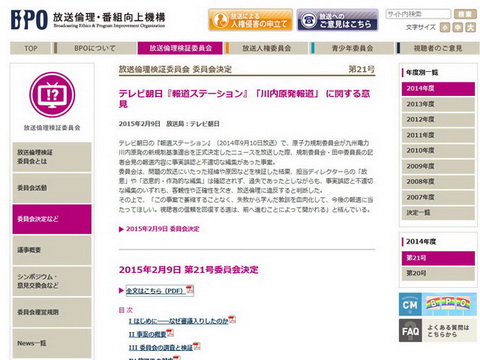The width and height of the screenshot is (480, 360).
Task: Select 2010年度 in the year list
Action: tap(438, 151)
